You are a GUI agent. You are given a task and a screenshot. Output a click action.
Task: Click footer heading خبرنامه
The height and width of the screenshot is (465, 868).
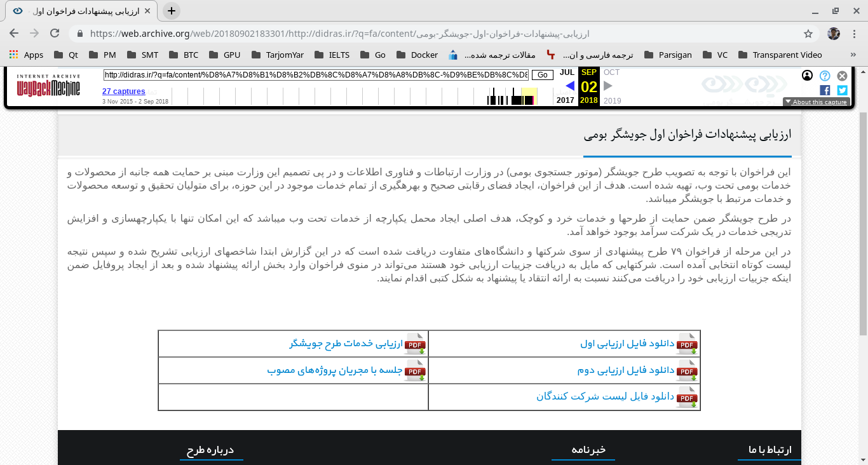(588, 450)
